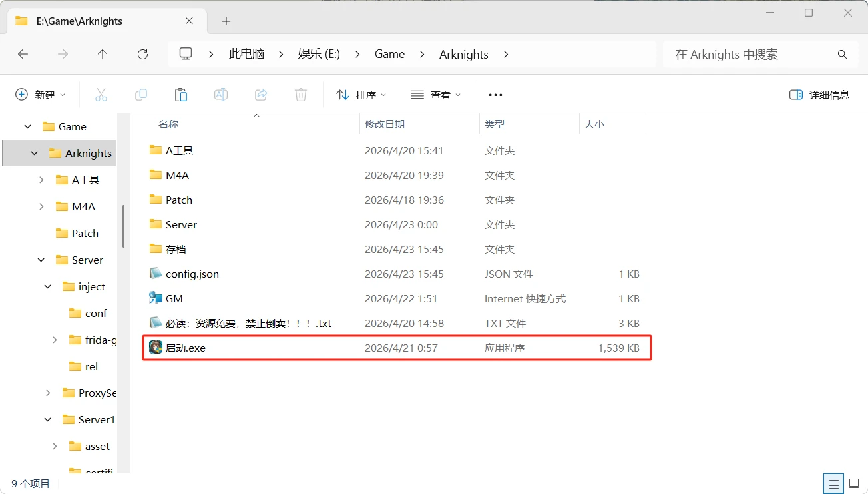This screenshot has height=494, width=868.
Task: Click the Share icon in the toolbar
Action: [260, 94]
